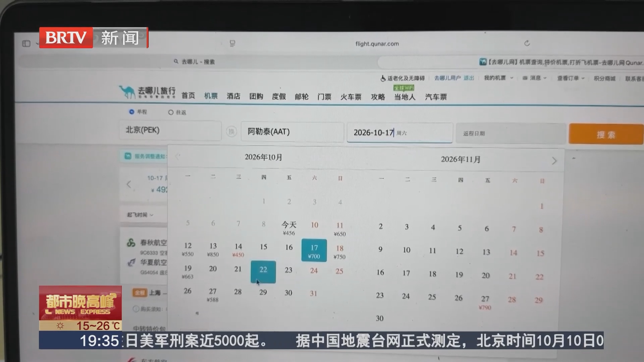This screenshot has height=362, width=644.
Task: Open the Cruise tab
Action: pos(302,97)
